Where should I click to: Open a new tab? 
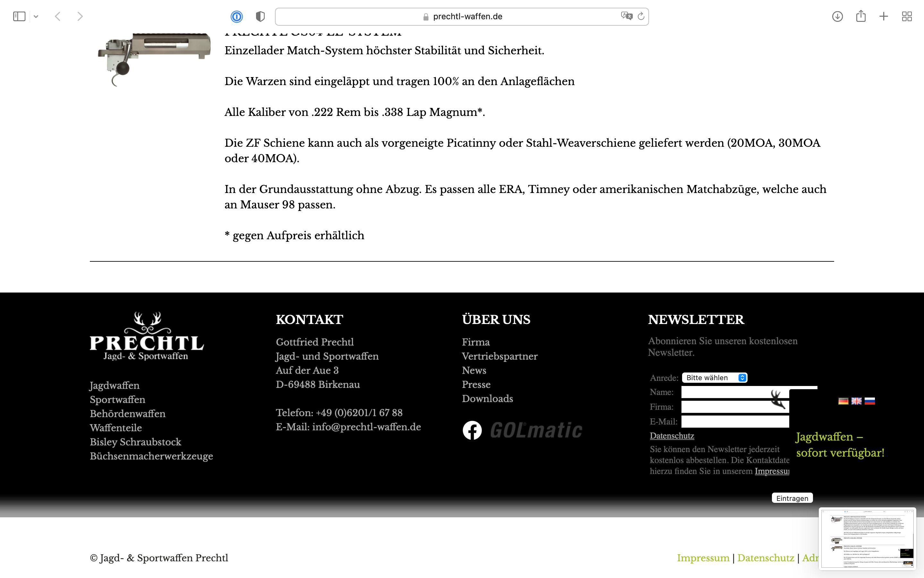coord(884,16)
